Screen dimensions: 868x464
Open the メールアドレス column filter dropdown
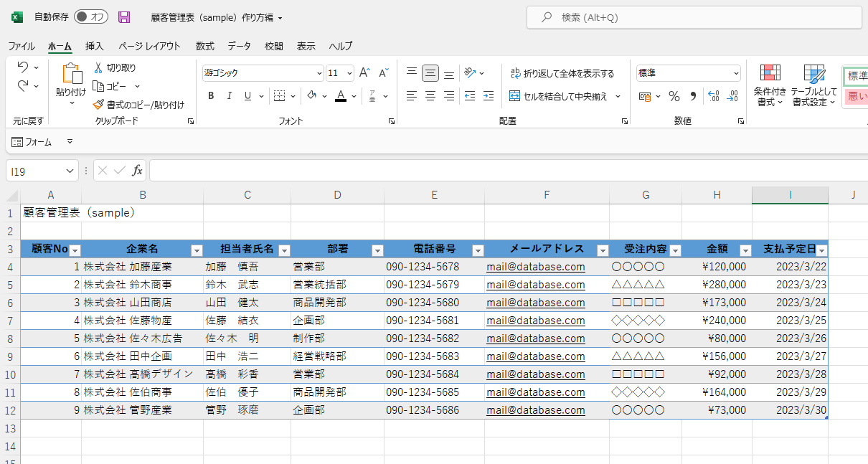click(603, 250)
